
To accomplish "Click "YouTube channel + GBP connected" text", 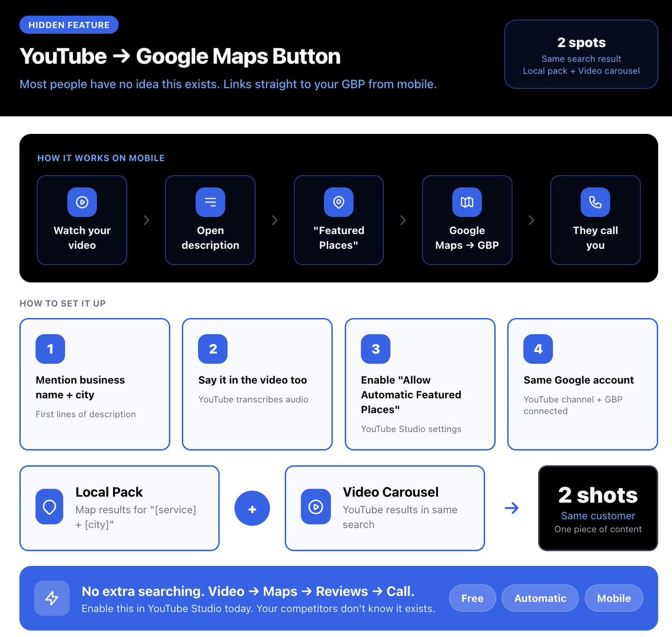I will [x=573, y=405].
